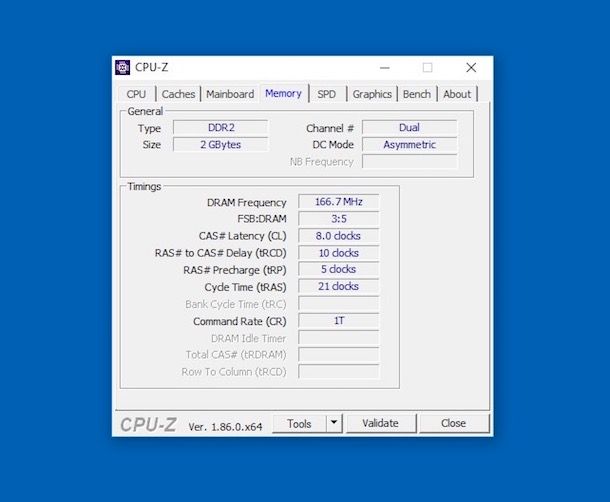Click the Dual channel value field
The height and width of the screenshot is (502, 610).
point(410,128)
